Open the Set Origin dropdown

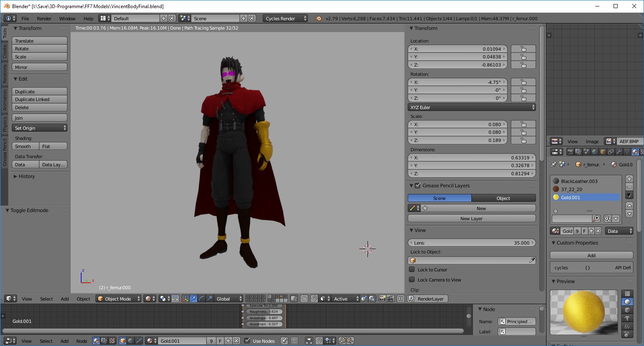pyautogui.click(x=39, y=128)
